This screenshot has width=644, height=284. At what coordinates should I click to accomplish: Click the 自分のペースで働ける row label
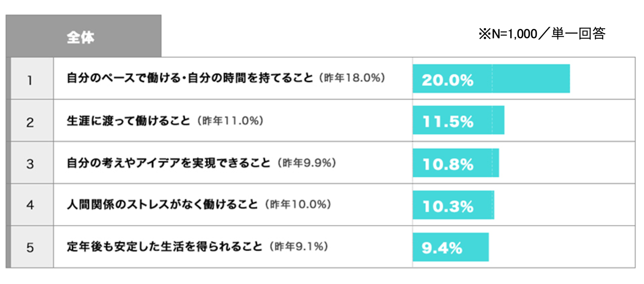pos(190,78)
